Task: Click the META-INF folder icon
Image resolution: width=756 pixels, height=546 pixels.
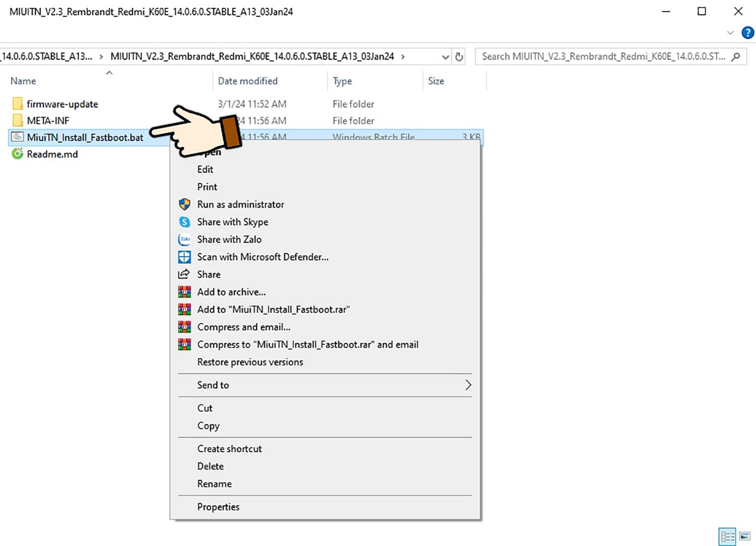Action: (x=18, y=120)
